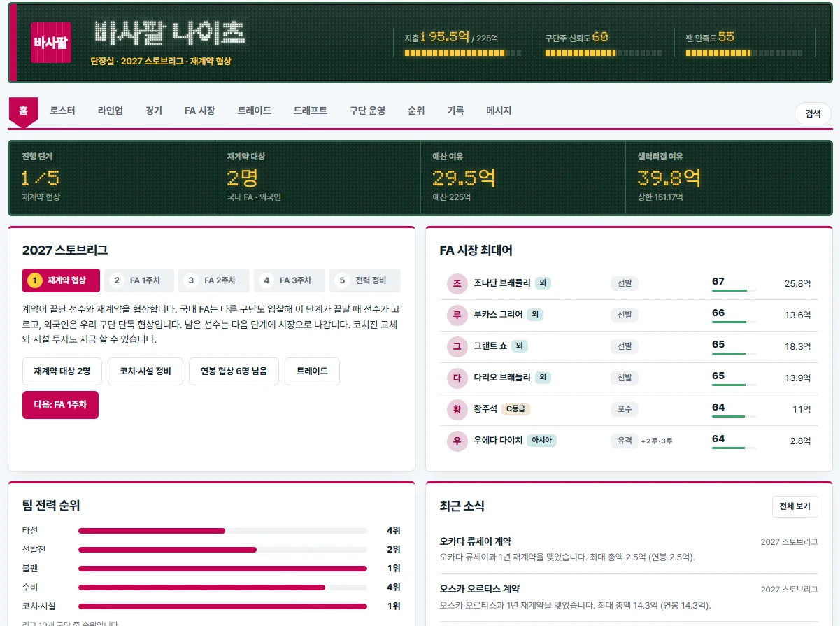Click salary value 18.3억
This screenshot has height=626, width=840.
click(x=797, y=346)
